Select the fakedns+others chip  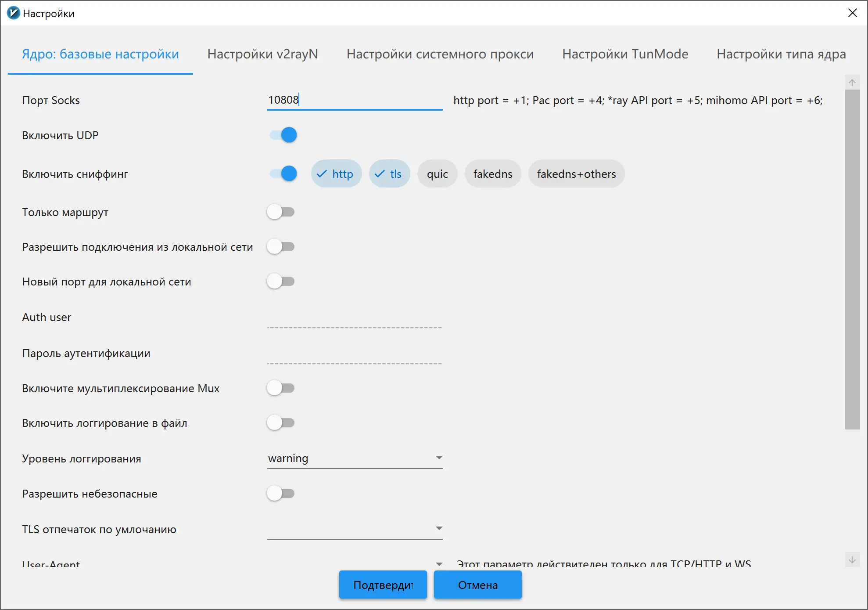(576, 174)
